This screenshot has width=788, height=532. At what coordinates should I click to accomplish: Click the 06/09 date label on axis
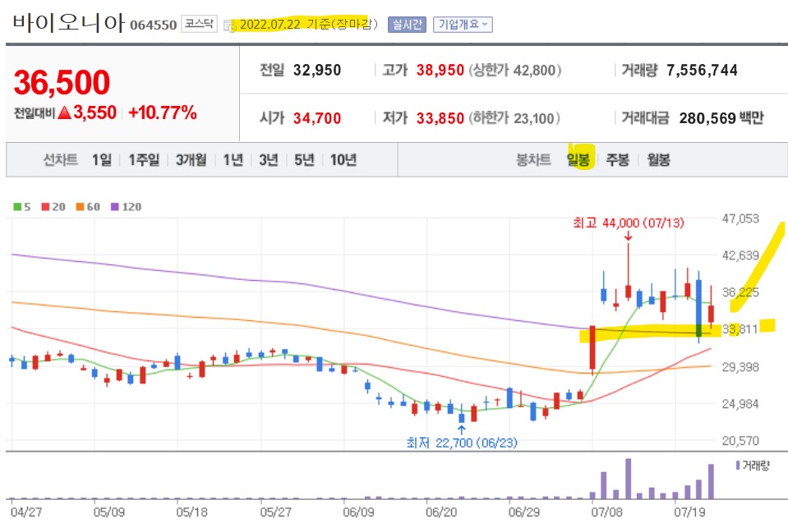pos(358,512)
